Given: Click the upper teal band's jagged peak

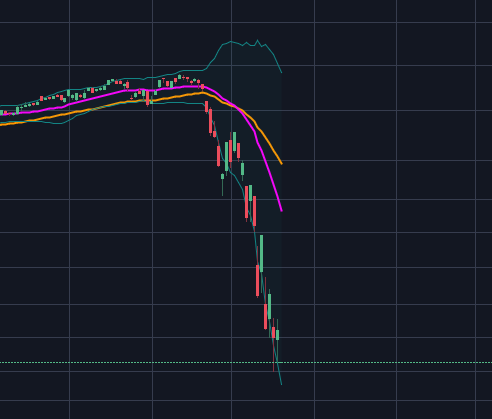Looking at the screenshot, I should click(x=257, y=41).
